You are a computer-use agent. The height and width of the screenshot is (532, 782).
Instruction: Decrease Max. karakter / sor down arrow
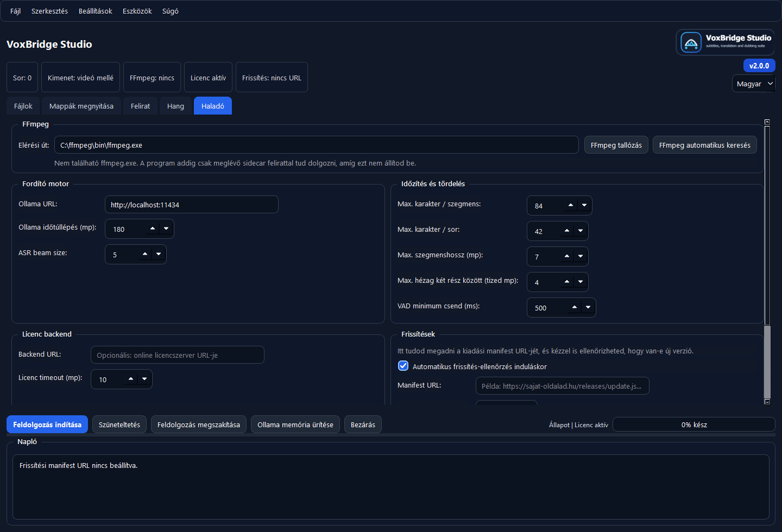[581, 231]
